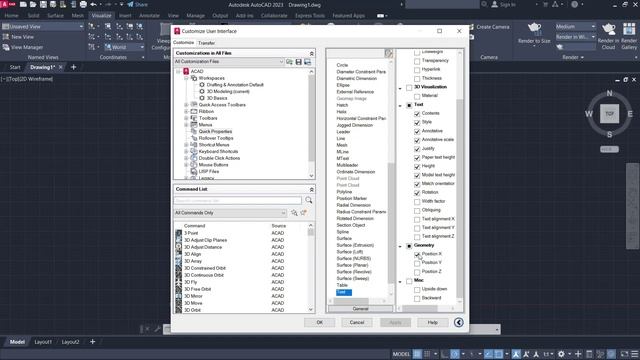Expand the Ribbon tree node

point(186,111)
